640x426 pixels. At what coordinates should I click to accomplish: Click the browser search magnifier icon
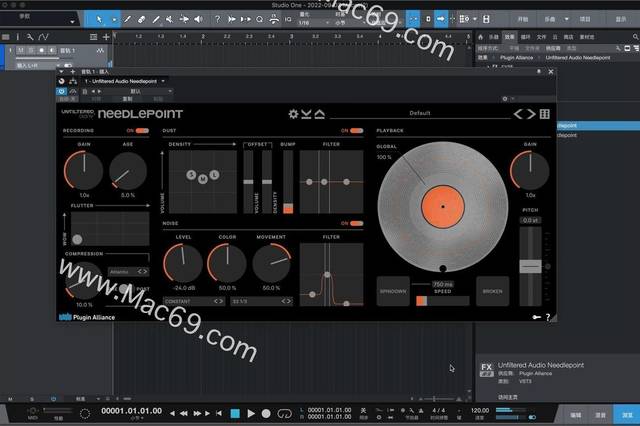point(636,37)
